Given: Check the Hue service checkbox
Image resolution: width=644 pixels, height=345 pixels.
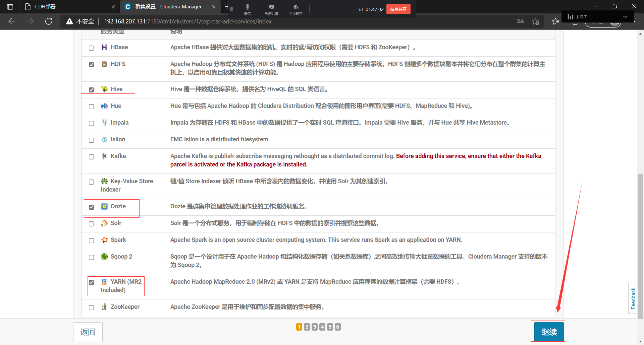Looking at the screenshot, I should [91, 107].
